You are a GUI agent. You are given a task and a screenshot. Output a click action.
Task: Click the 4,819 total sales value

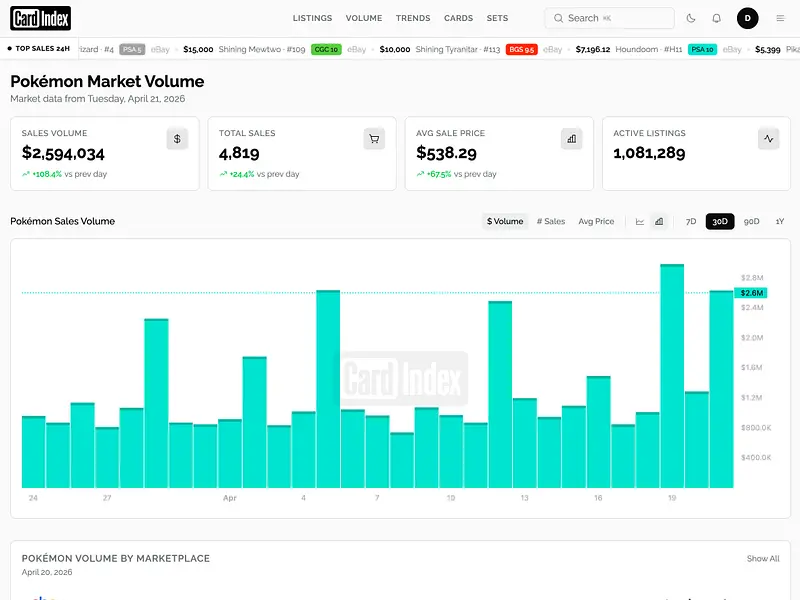(239, 153)
